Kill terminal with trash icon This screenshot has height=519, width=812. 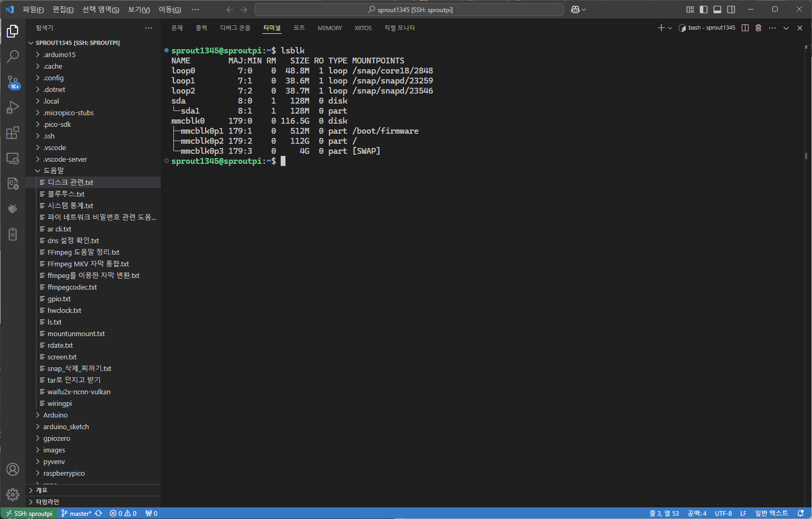point(758,28)
